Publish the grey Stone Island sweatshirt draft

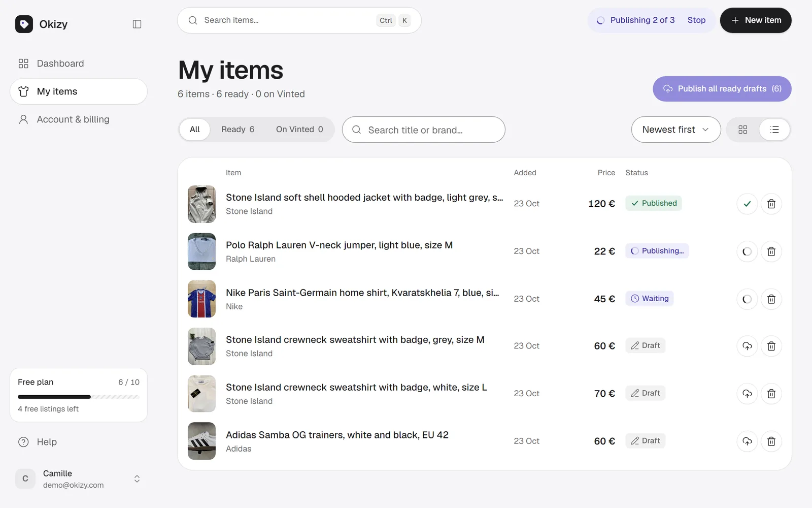[747, 346]
